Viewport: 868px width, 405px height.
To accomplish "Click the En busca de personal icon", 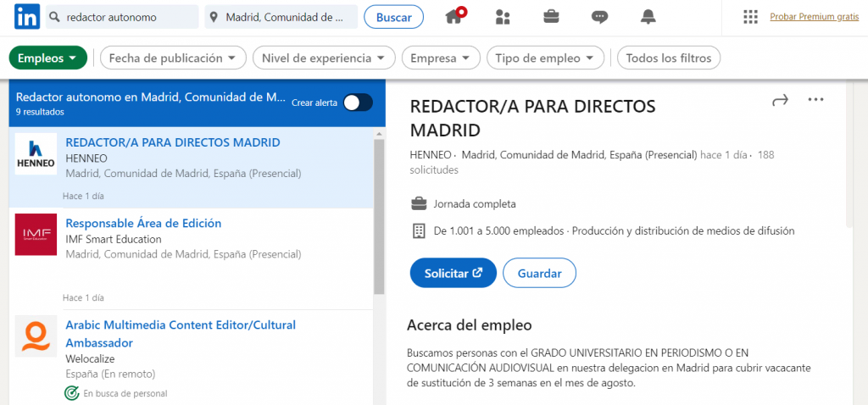I will (x=71, y=393).
